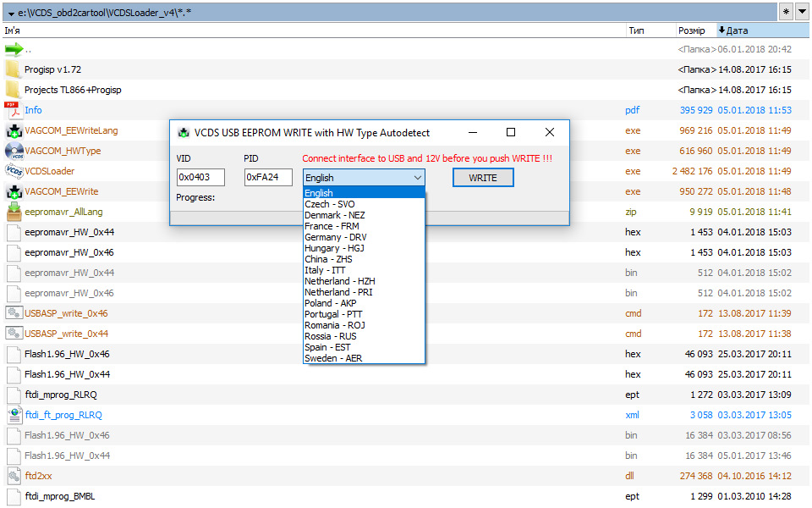Image resolution: width=812 pixels, height=508 pixels.
Task: Click the green parent directory arrow icon
Action: point(14,49)
